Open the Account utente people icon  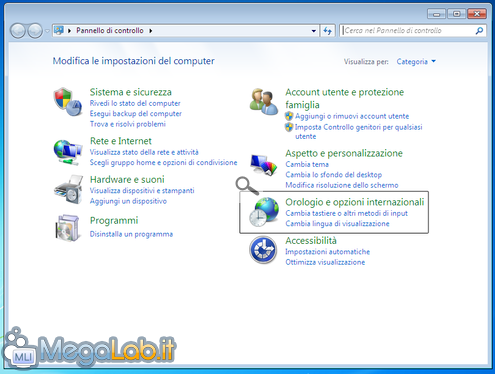pyautogui.click(x=264, y=102)
